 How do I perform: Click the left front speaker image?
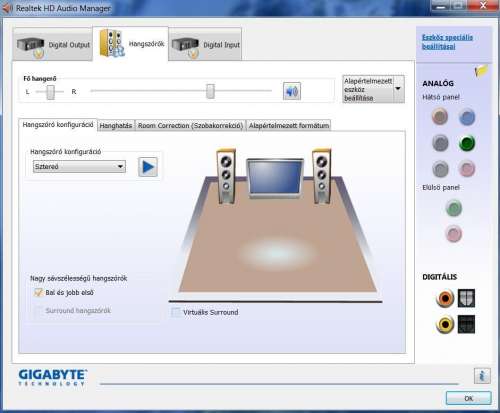pos(226,176)
